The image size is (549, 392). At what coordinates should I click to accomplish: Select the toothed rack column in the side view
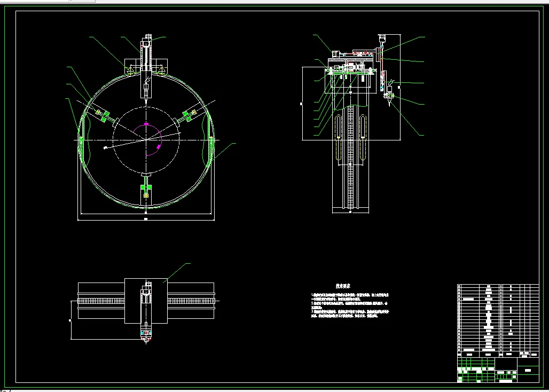[350, 158]
